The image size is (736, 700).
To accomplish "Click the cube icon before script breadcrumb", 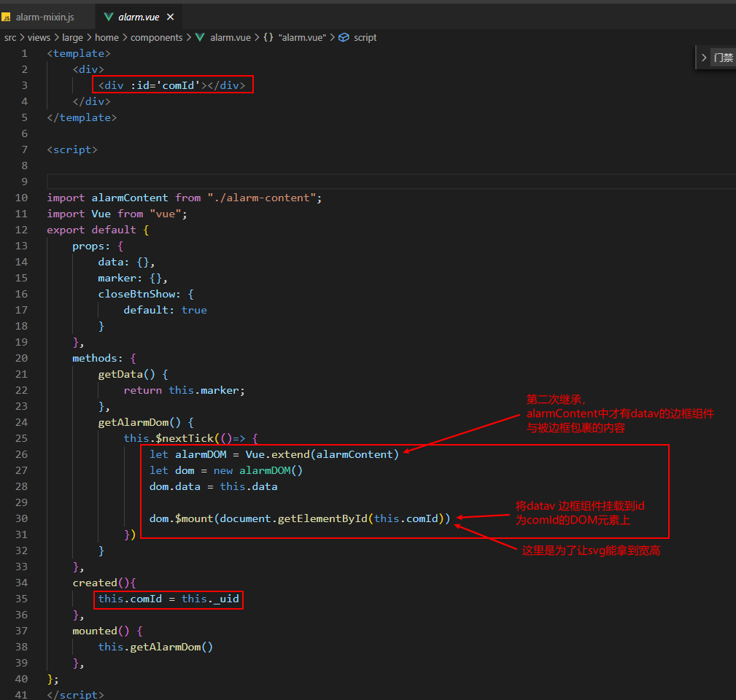I will [x=344, y=37].
